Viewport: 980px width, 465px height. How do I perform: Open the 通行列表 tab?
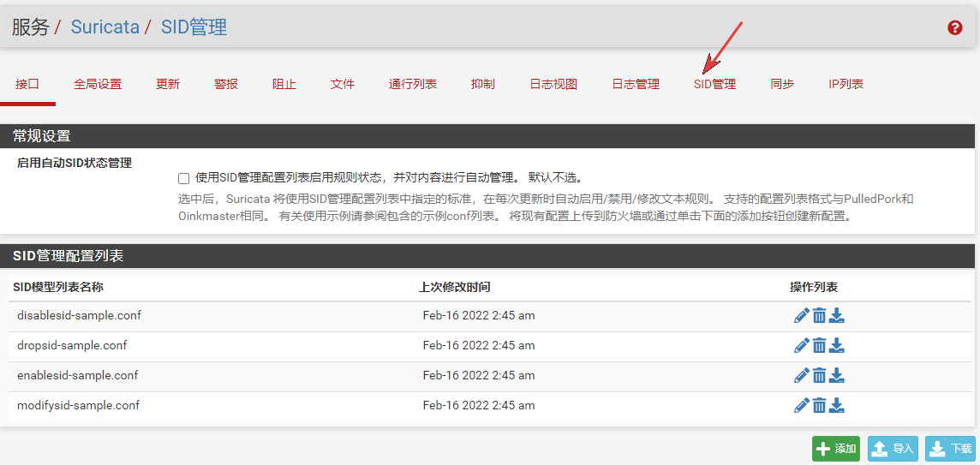point(413,84)
